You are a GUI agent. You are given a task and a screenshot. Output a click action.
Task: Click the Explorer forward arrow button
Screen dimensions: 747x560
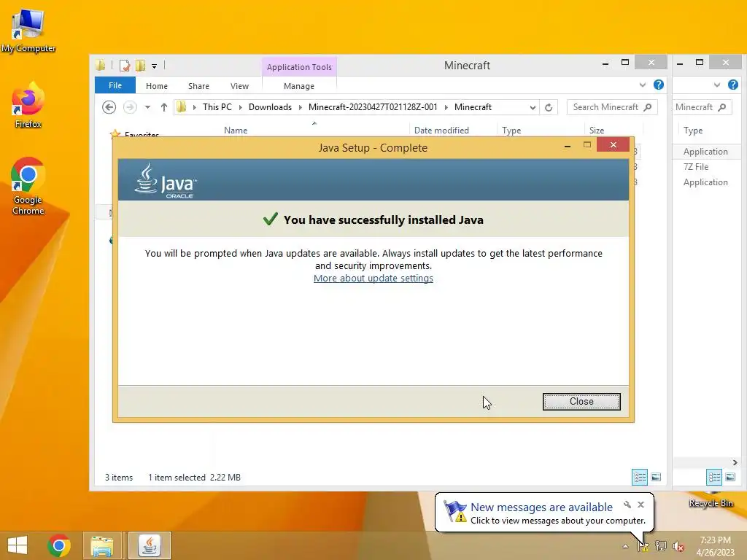coord(130,107)
